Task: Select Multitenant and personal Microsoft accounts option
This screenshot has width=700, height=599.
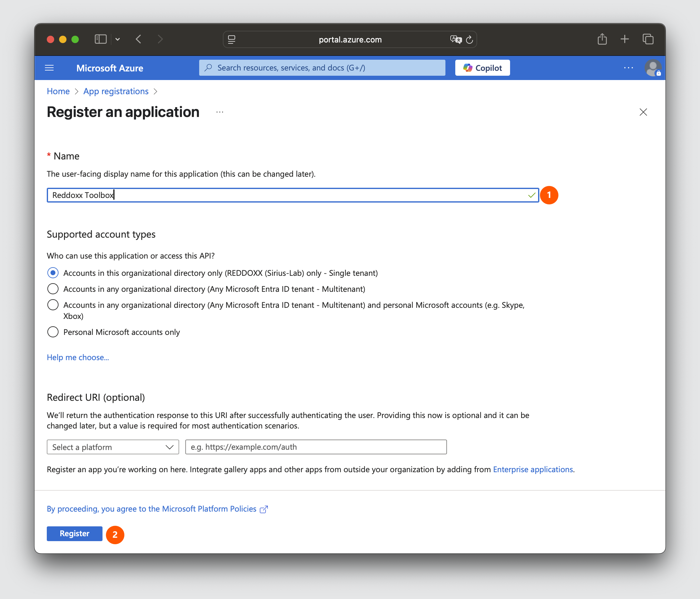Action: click(x=53, y=305)
